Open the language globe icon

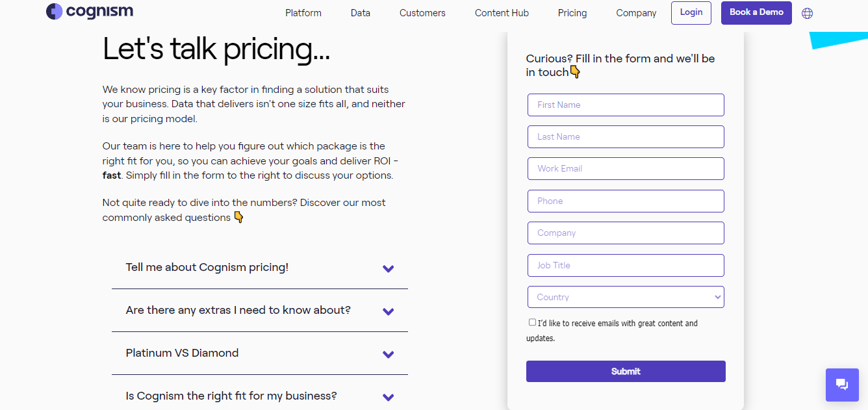click(x=807, y=12)
